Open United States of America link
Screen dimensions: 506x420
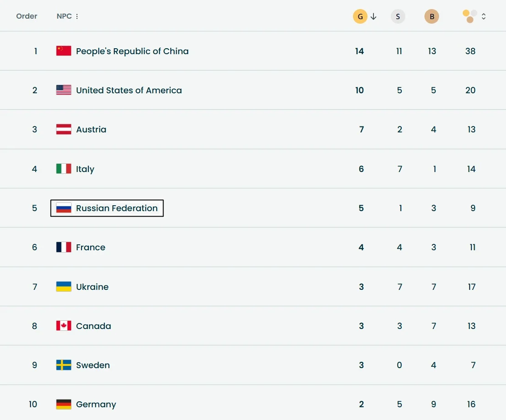[x=129, y=90]
